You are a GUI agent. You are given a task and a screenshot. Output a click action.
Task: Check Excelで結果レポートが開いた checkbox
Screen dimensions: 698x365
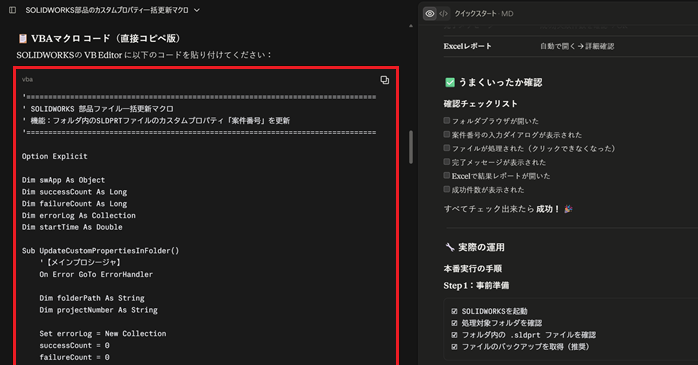pyautogui.click(x=446, y=175)
